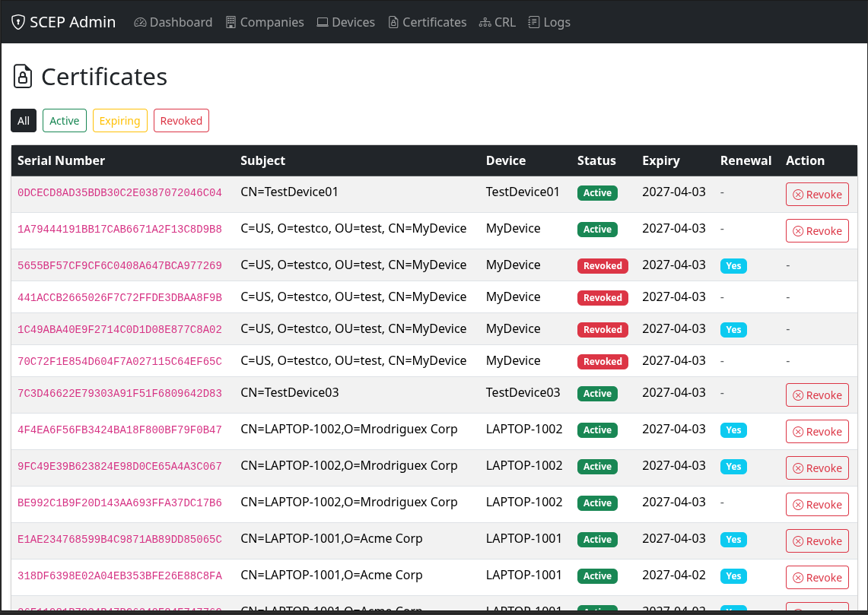Open the Logs nav item
The width and height of the screenshot is (868, 615).
(549, 22)
